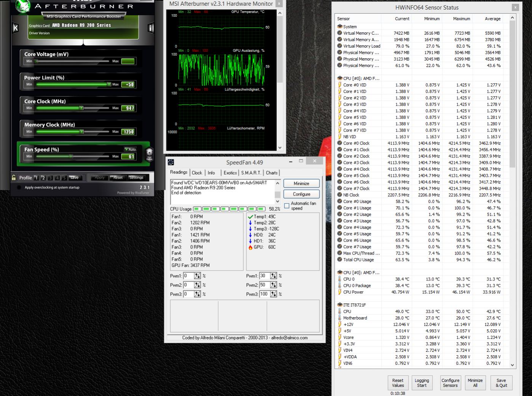Open the Charts tab in SpeedFan
This screenshot has height=396, width=532.
pos(272,173)
